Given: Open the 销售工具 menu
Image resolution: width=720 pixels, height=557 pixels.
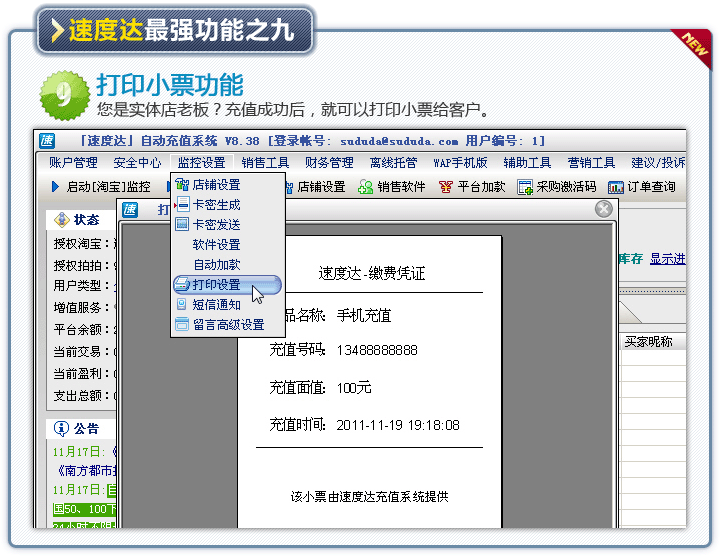Looking at the screenshot, I should pos(265,163).
